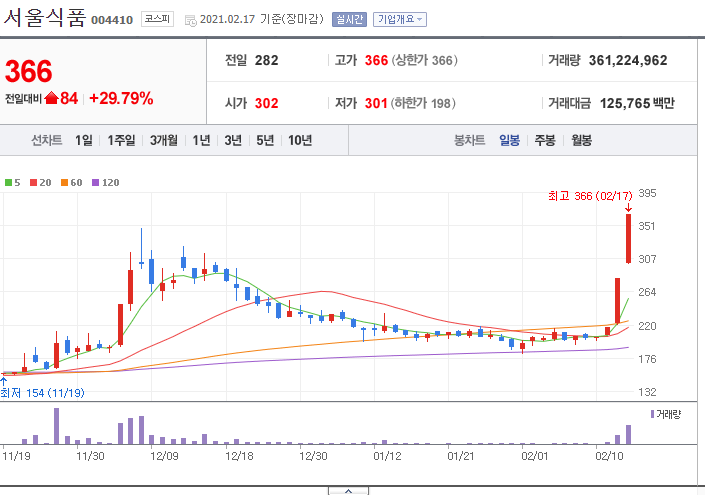This screenshot has height=495, width=705.
Task: Click the purple 거래량 legend marker
Action: 652,414
